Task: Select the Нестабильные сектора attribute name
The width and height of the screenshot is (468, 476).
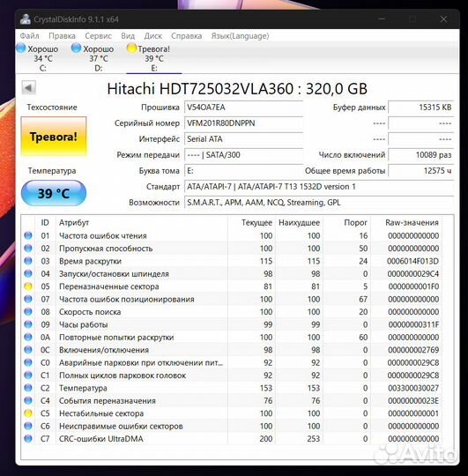Action: pos(101,413)
